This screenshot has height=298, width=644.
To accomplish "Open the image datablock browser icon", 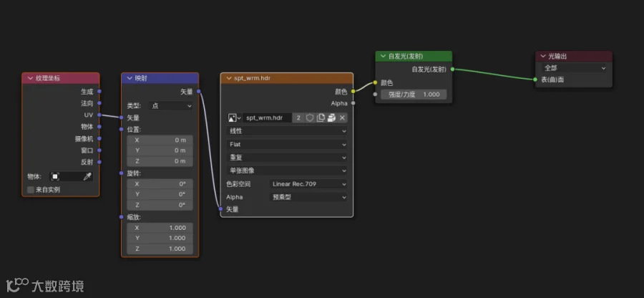I will coord(234,118).
